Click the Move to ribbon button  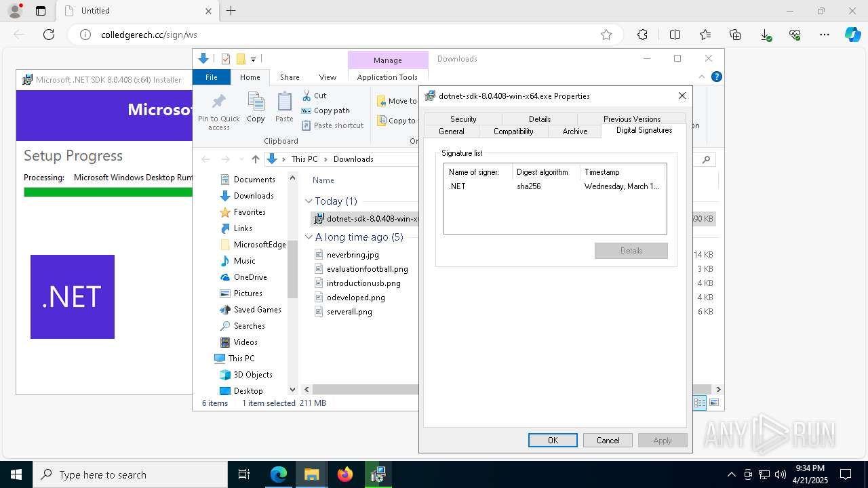[x=397, y=101]
